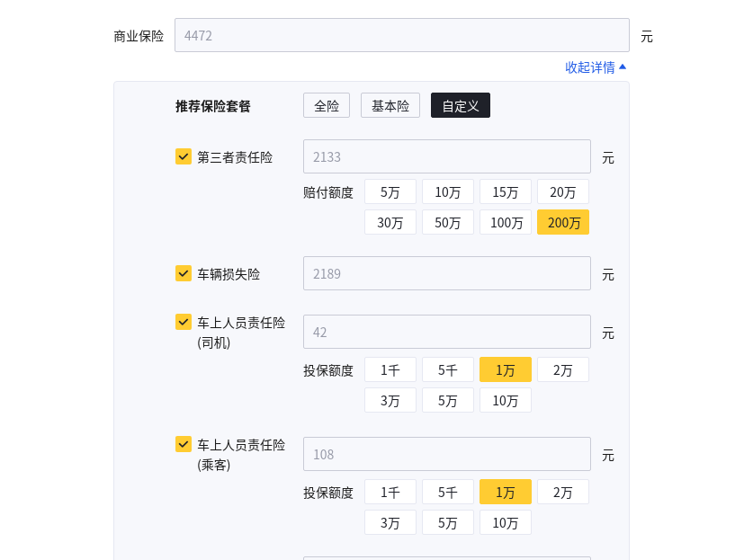Set passenger coverage to 5千
This screenshot has width=753, height=560.
(448, 493)
